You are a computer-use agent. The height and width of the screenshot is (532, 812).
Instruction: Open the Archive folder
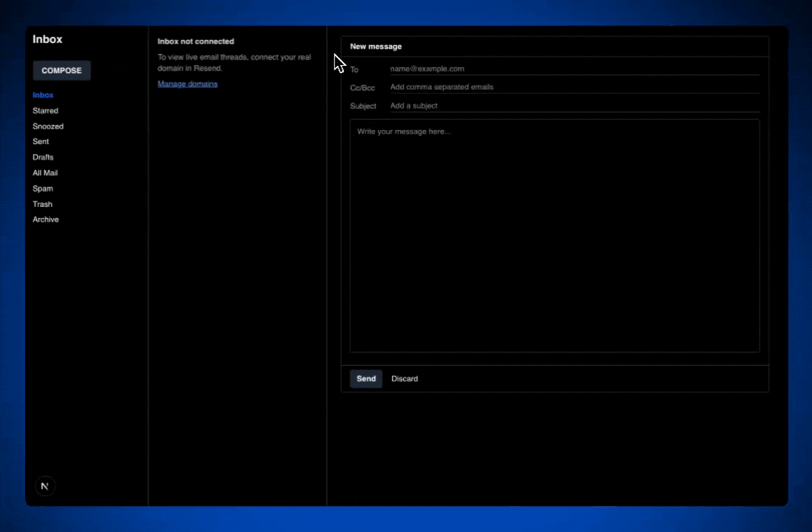click(x=45, y=219)
